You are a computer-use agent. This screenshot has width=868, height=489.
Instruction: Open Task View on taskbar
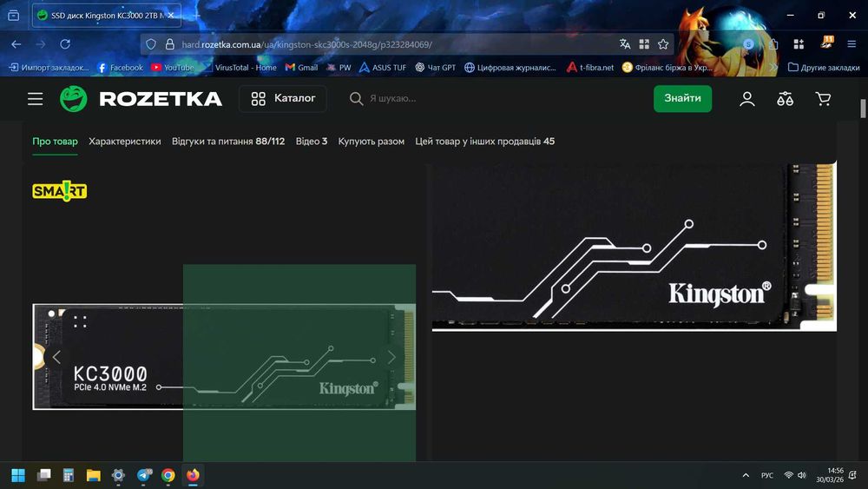tap(43, 475)
